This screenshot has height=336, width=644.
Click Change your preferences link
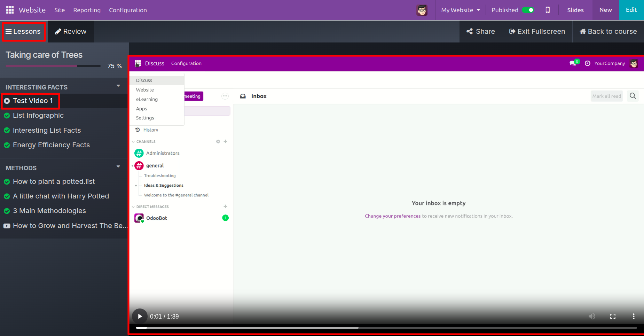pyautogui.click(x=393, y=216)
